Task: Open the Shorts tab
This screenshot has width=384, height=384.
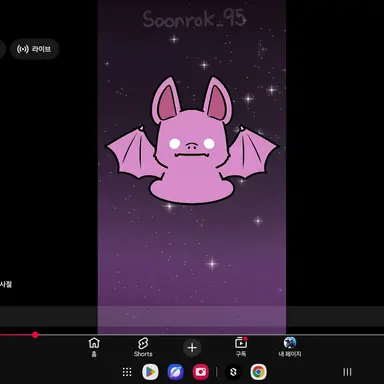Action: tap(143, 347)
